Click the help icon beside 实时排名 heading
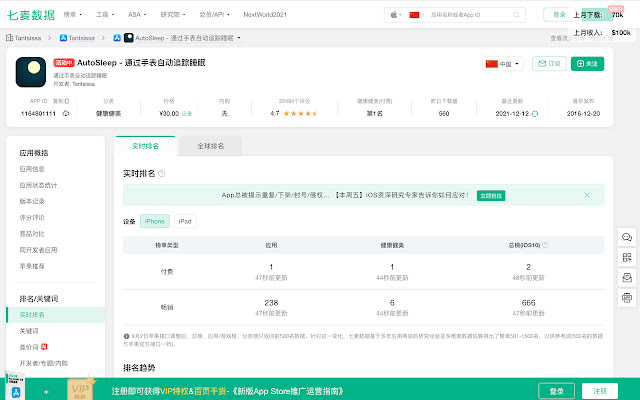 [162, 174]
